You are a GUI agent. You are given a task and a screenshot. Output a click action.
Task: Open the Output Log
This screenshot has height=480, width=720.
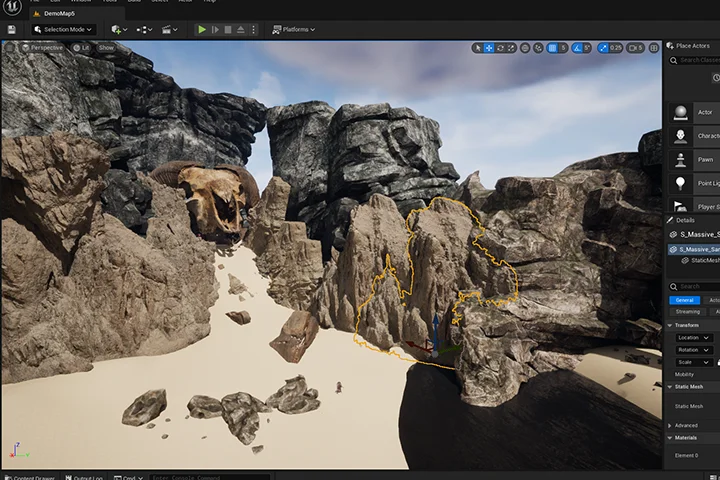point(84,478)
